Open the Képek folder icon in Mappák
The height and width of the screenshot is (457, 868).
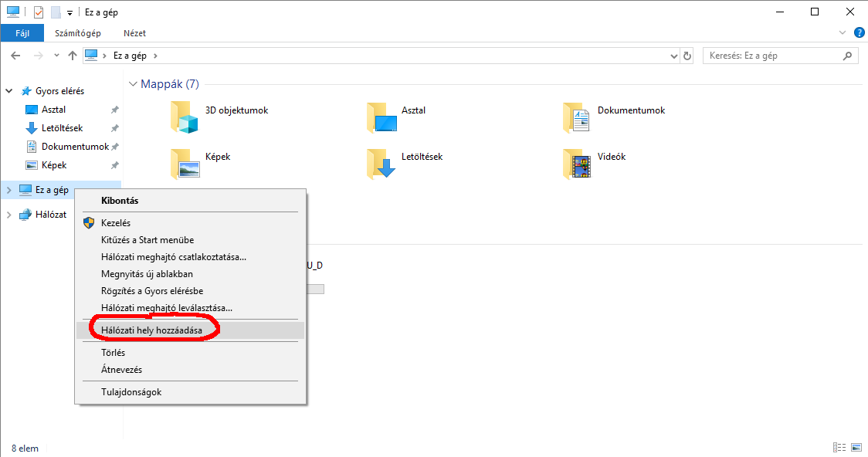[185, 164]
